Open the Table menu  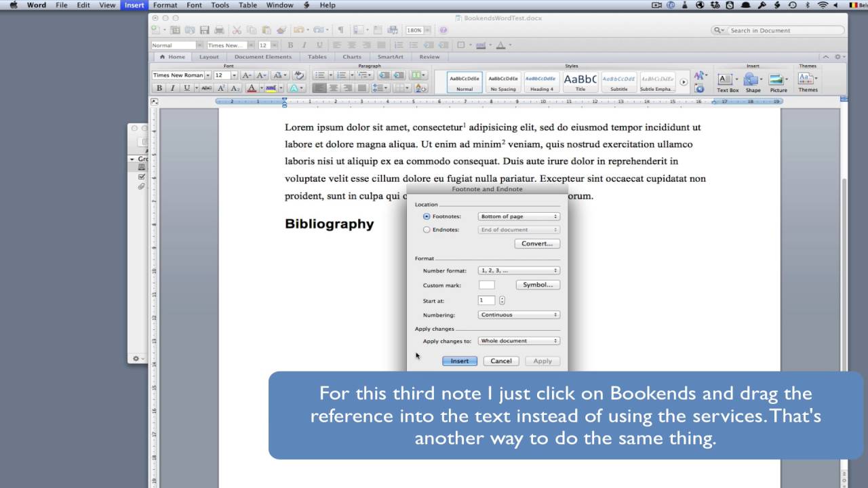pos(248,5)
